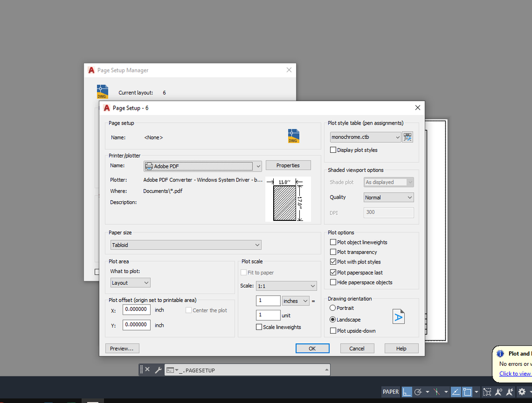Open the inches unit dropdown

(296, 301)
